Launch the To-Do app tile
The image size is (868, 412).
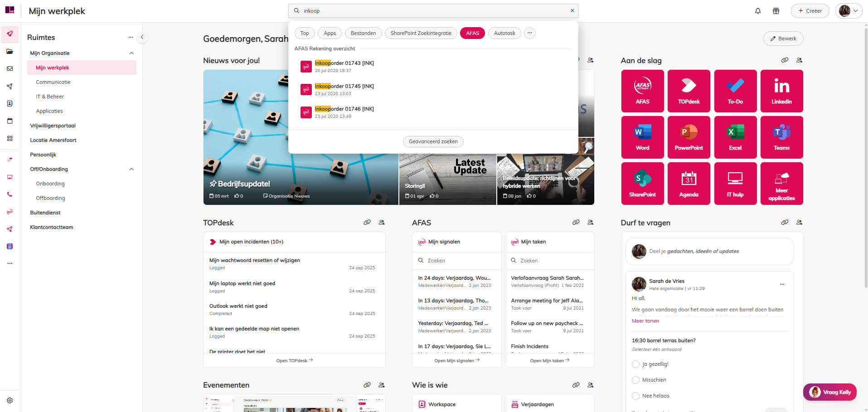pos(735,91)
